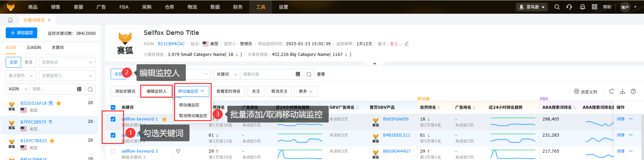Go to home tab icon
Image resolution: width=644 pixels, height=160 pixels.
pyautogui.click(x=10, y=20)
